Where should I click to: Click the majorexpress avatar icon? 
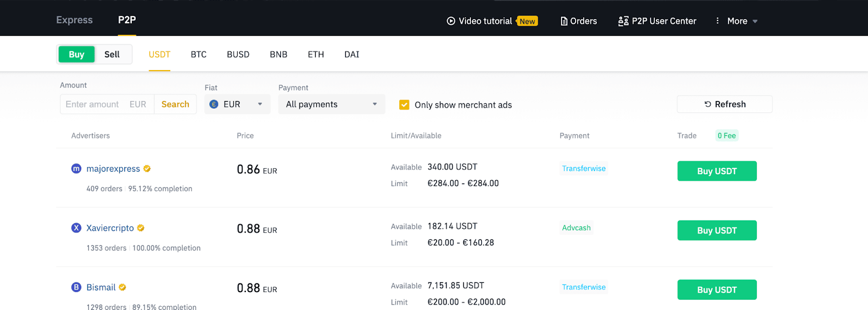76,169
